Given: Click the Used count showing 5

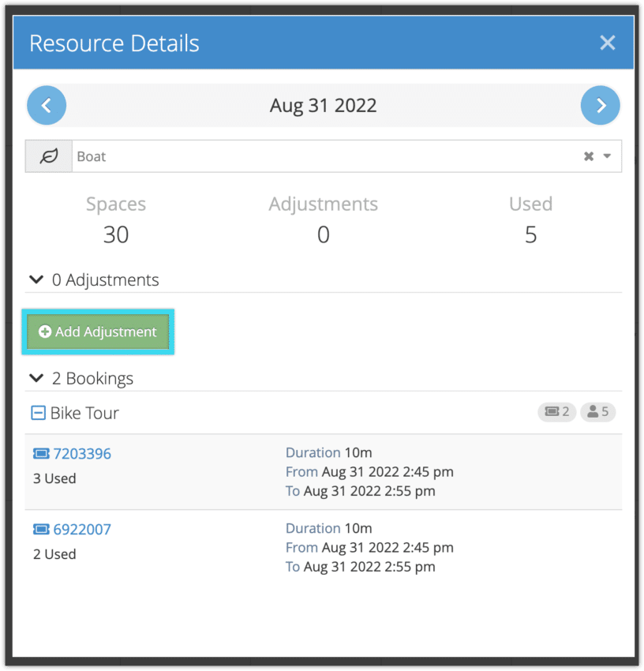Looking at the screenshot, I should 530,234.
